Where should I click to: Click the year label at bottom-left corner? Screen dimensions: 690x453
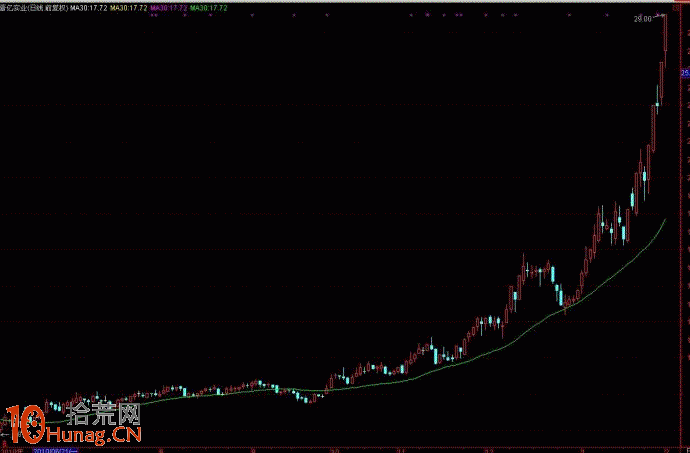[10, 449]
